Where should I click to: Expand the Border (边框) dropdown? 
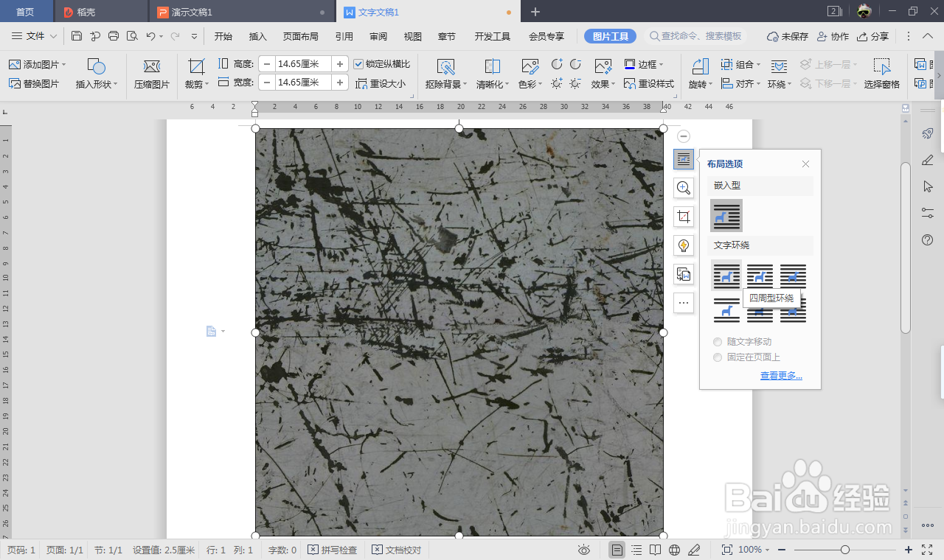[661, 65]
